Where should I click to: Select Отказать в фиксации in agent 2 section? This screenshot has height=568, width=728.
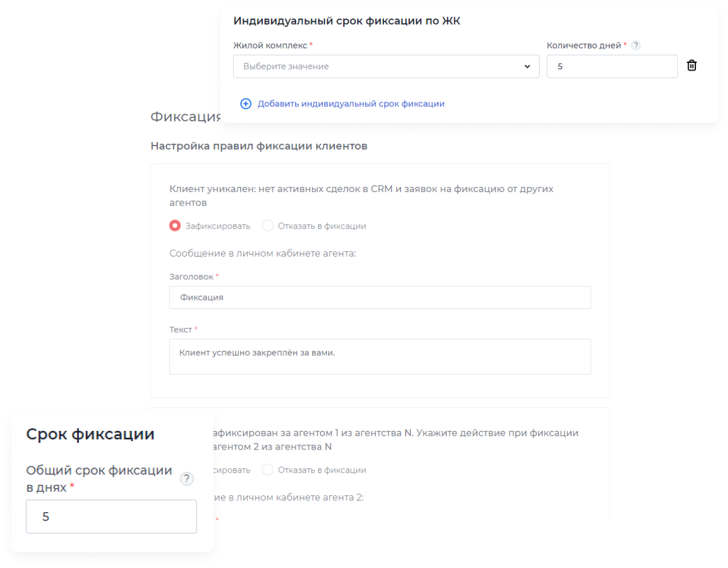coord(267,470)
